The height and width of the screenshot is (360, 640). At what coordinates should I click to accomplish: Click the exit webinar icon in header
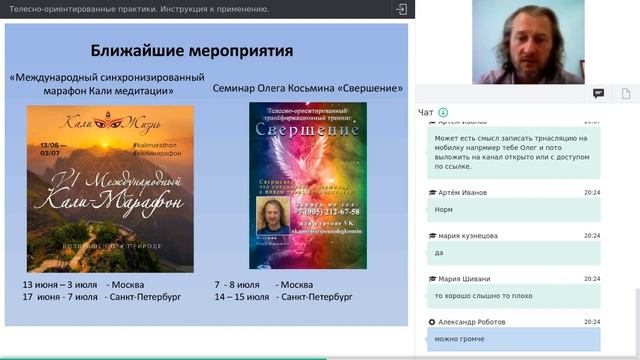tap(401, 9)
